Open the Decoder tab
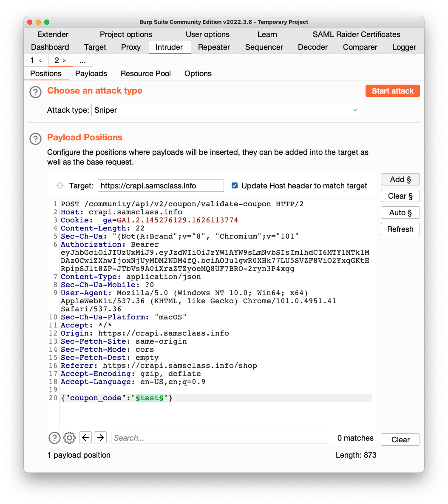448x504 pixels. pyautogui.click(x=313, y=47)
